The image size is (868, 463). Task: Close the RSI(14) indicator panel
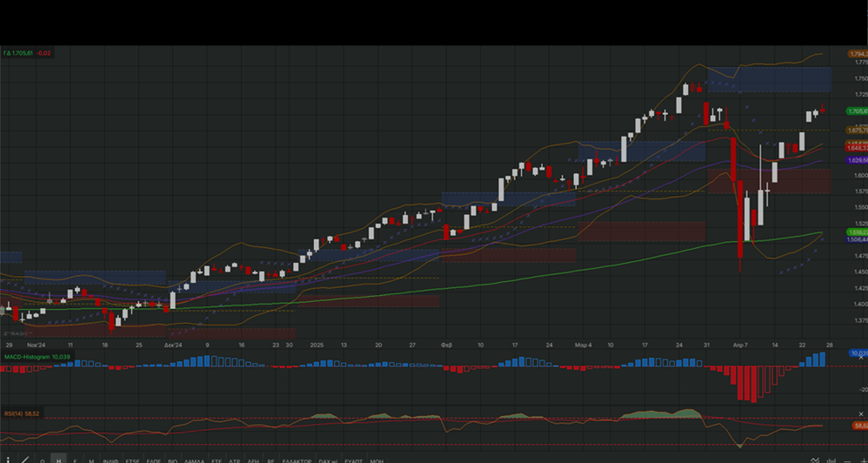pos(861,414)
